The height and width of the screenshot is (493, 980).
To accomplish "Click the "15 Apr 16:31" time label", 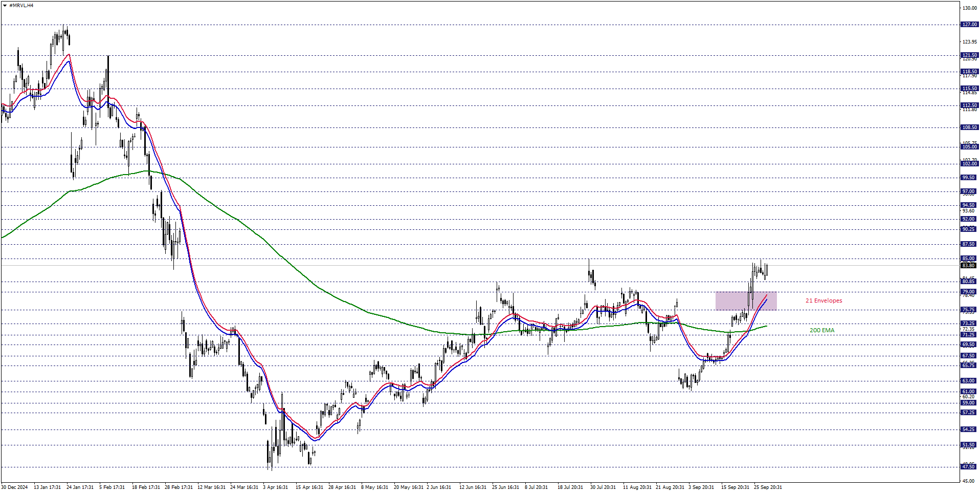I will point(309,487).
